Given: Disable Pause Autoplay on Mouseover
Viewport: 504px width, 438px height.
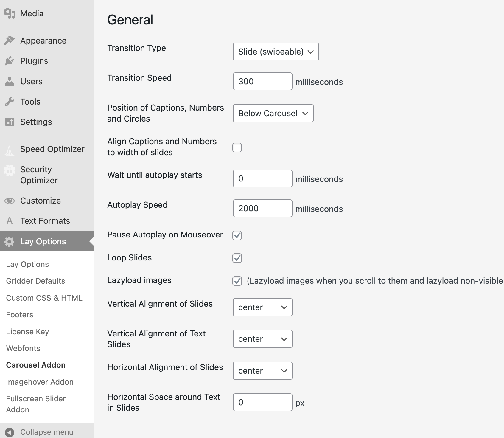Looking at the screenshot, I should pyautogui.click(x=237, y=235).
